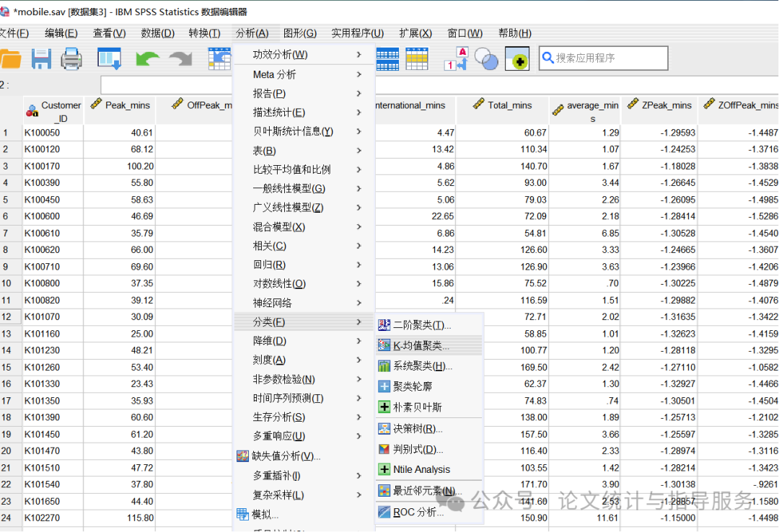The height and width of the screenshot is (532, 779).
Task: Open a data file with the folder icon
Action: 10,59
